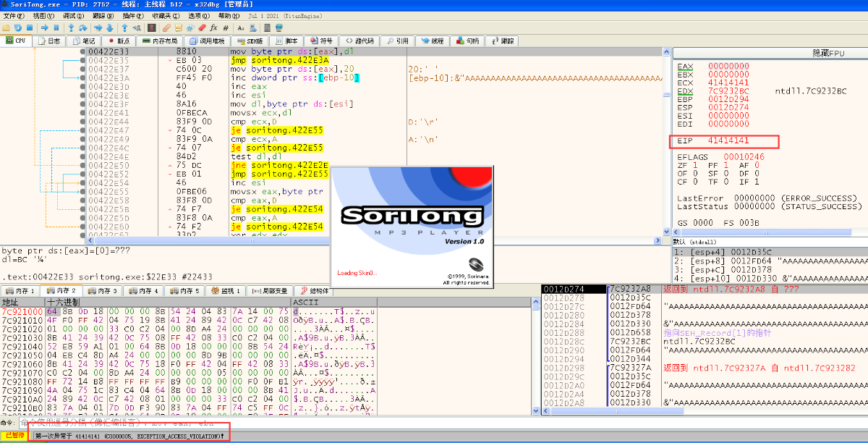The height and width of the screenshot is (443, 868).
Task: Step into the next instruction
Action: [x=71, y=28]
